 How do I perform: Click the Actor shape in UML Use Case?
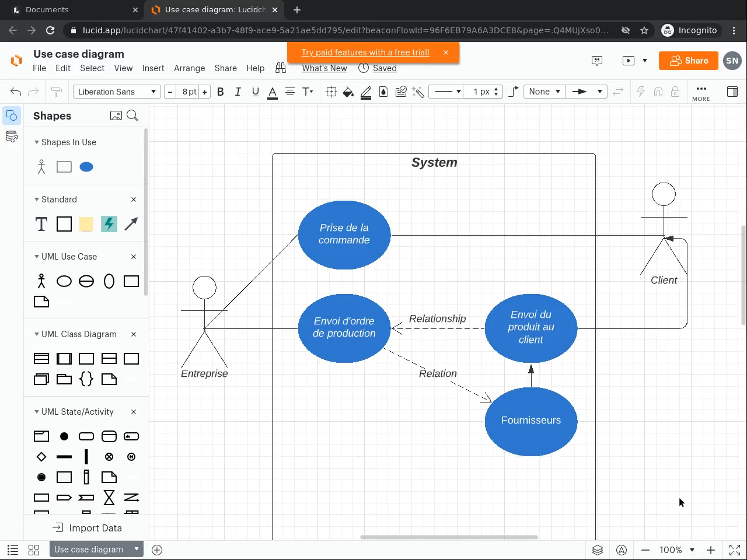click(41, 281)
